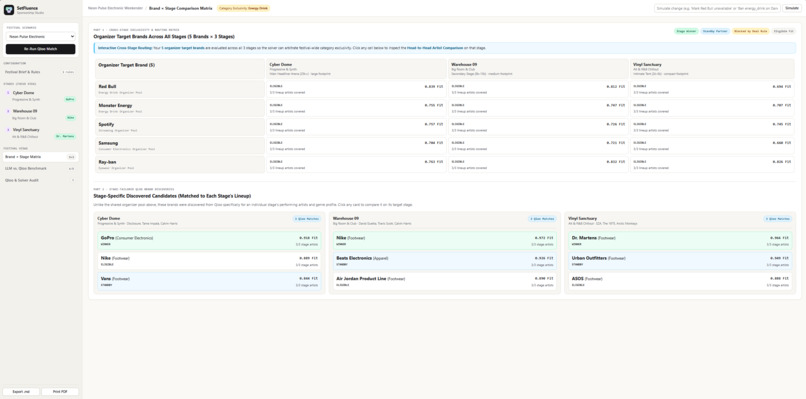Open the Festival Scenario dropdown

coord(41,37)
